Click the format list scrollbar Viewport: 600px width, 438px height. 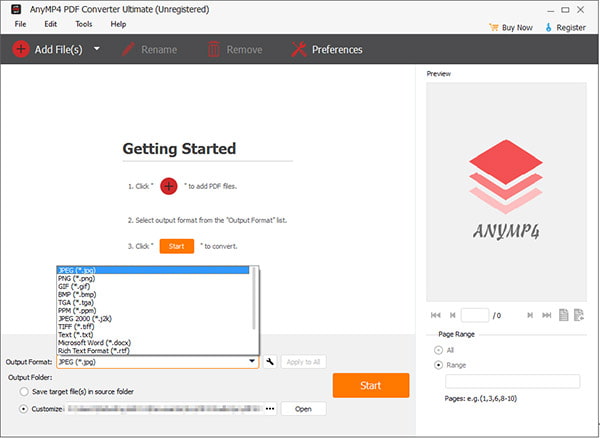254,298
